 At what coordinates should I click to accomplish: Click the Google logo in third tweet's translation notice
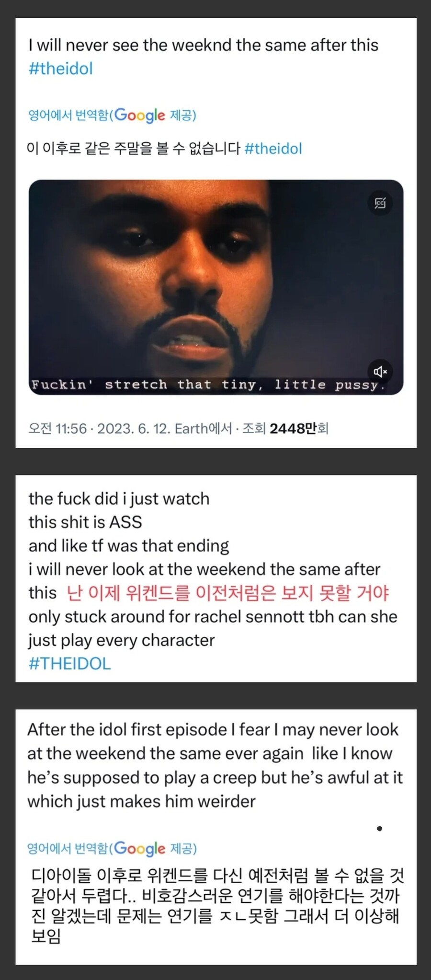click(x=139, y=849)
